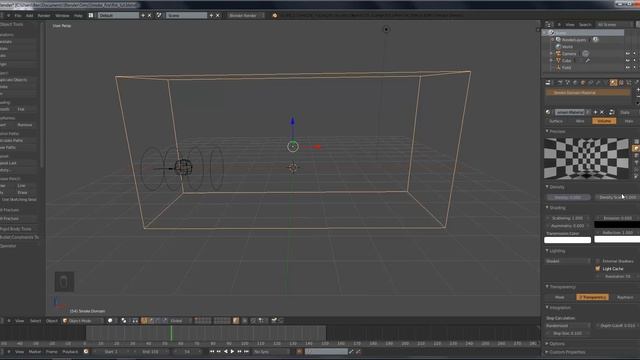Image resolution: width=640 pixels, height=360 pixels.
Task: Select the Smoke Domain Material slot
Action: [588, 93]
